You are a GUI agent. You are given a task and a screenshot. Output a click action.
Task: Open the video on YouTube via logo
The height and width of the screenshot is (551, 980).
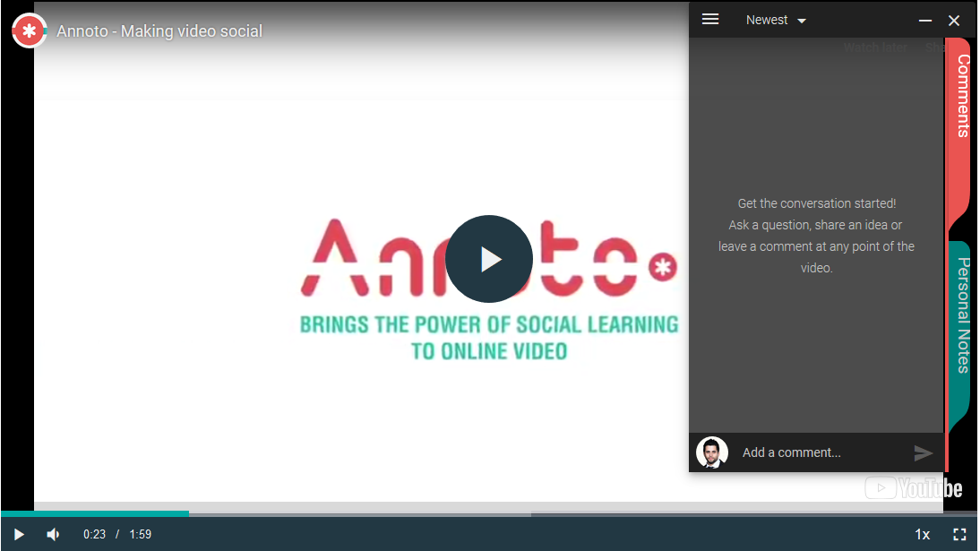coord(914,487)
